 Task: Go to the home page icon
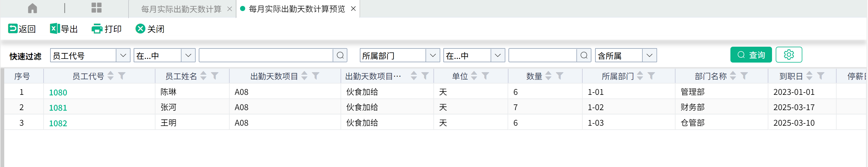coord(32,8)
